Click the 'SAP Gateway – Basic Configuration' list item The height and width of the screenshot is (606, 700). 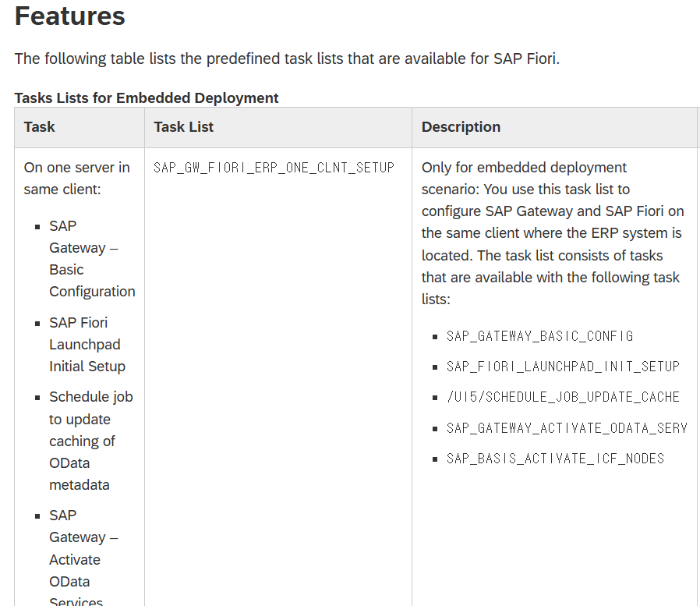91,258
